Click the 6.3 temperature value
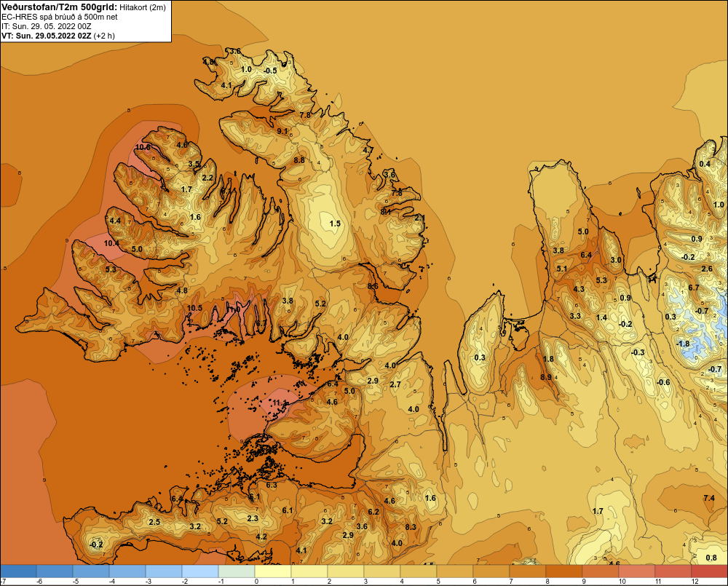 (x=271, y=485)
